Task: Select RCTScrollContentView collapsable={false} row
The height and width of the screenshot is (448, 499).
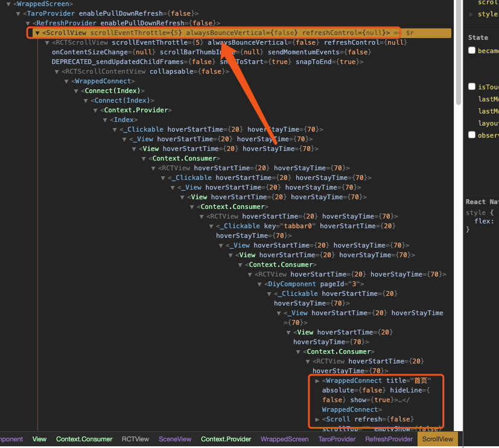Action: [x=142, y=72]
